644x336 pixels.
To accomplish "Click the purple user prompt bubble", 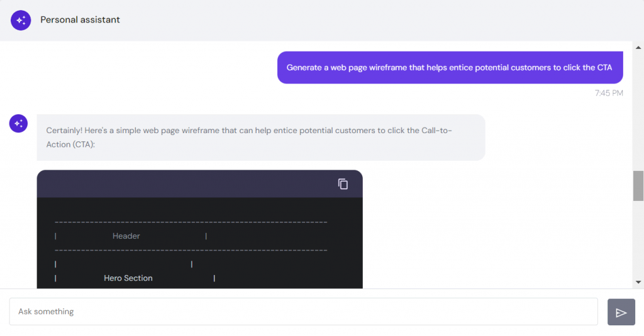I will (x=450, y=67).
